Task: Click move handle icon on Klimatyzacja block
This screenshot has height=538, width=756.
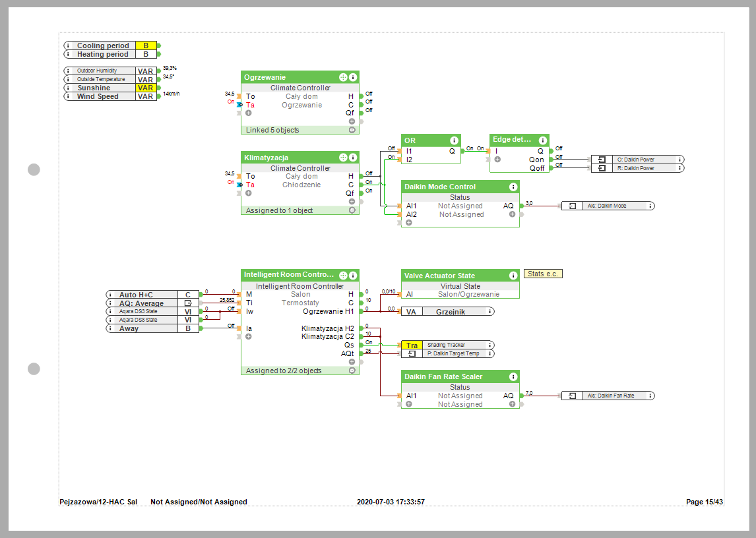Action: pos(343,158)
